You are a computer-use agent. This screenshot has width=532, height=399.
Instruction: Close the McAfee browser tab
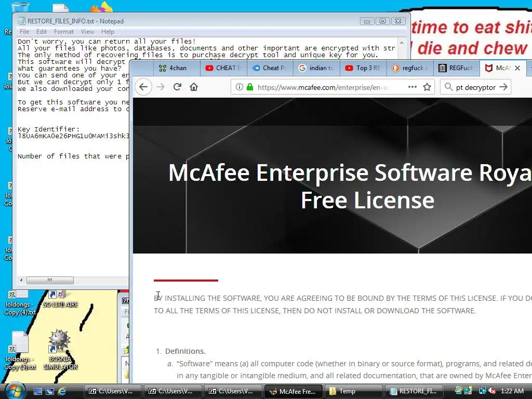[x=517, y=68]
